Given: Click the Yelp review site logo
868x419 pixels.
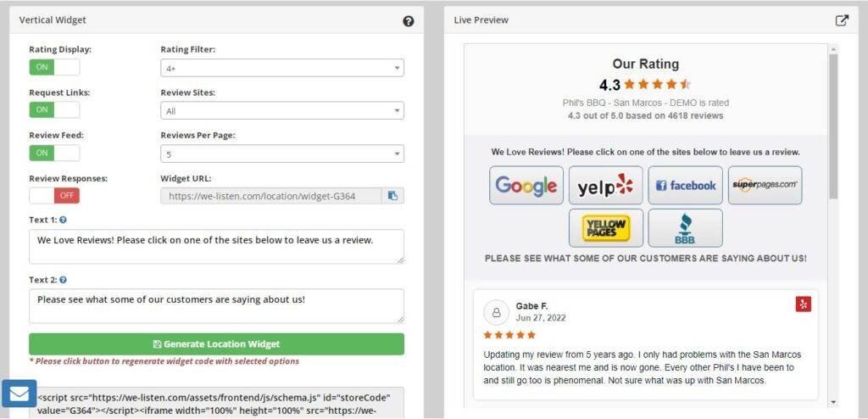Looking at the screenshot, I should pos(605,185).
